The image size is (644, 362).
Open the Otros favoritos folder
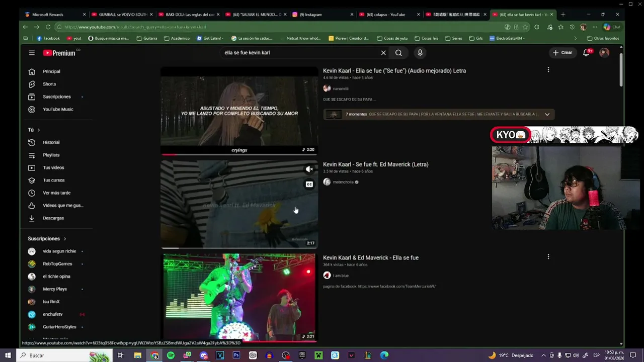(603, 38)
